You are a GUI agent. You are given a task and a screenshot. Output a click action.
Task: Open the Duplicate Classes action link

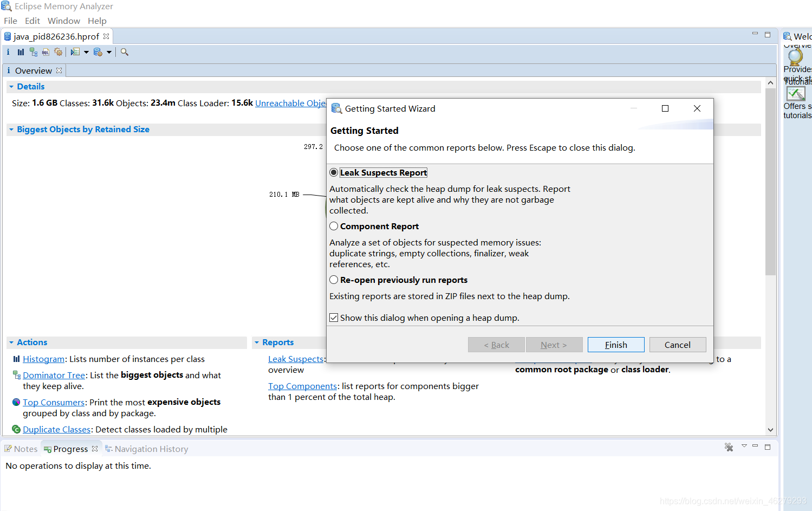pyautogui.click(x=57, y=429)
